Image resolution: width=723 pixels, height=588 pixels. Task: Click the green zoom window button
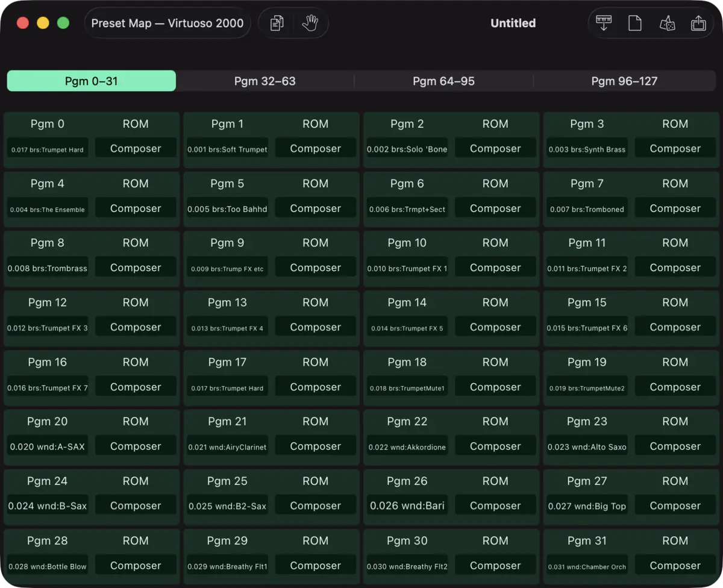63,23
